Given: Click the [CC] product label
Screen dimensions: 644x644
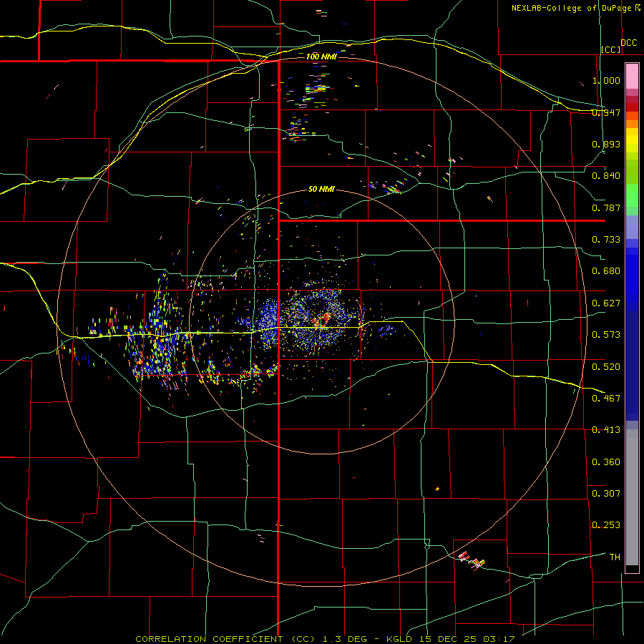Looking at the screenshot, I should [610, 49].
